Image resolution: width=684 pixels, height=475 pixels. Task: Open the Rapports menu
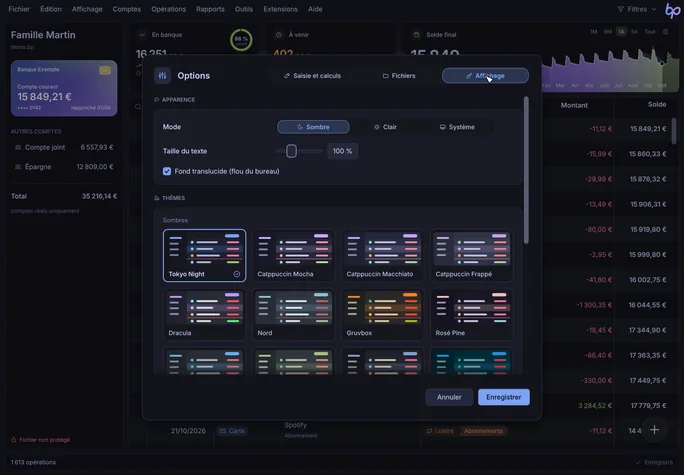point(210,9)
